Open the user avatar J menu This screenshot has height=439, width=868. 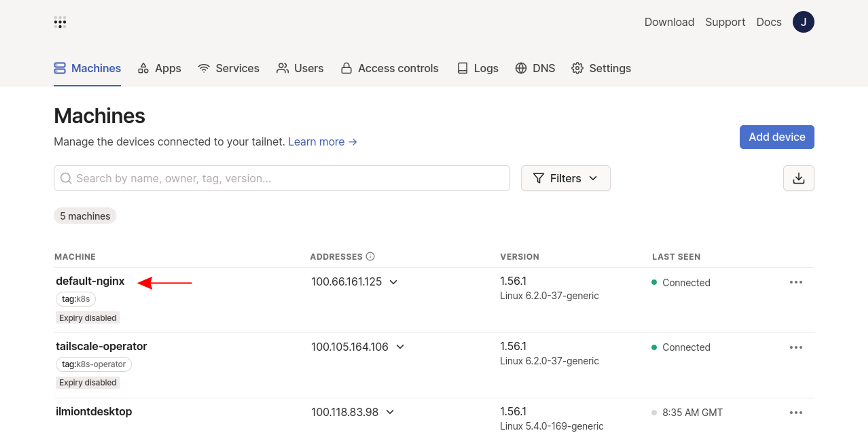(x=803, y=22)
